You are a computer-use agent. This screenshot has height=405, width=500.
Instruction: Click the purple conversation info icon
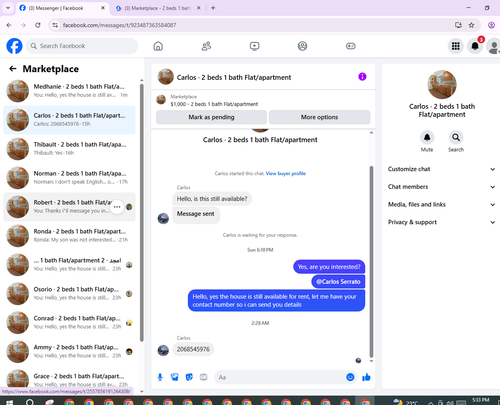click(x=362, y=77)
